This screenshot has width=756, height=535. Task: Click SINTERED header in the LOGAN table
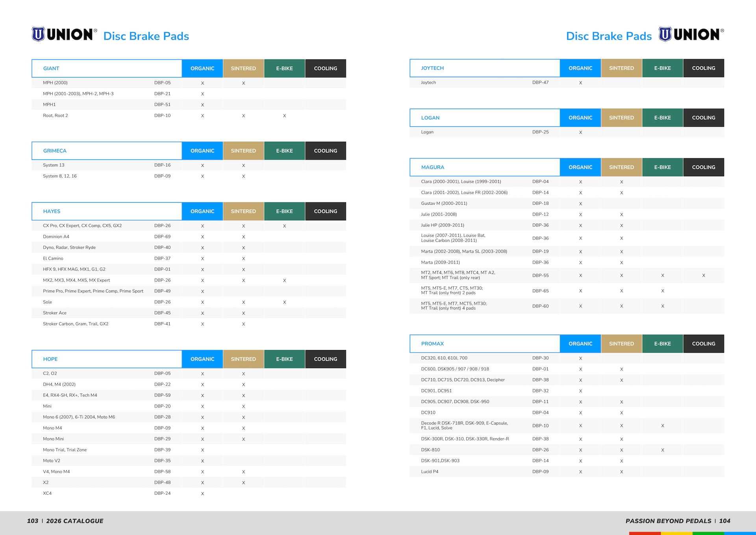tap(621, 118)
